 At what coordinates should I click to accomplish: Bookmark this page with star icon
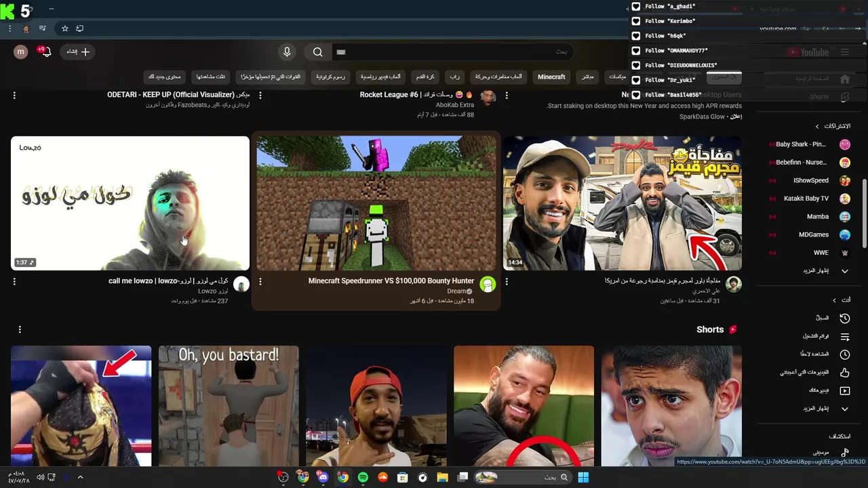coord(65,28)
